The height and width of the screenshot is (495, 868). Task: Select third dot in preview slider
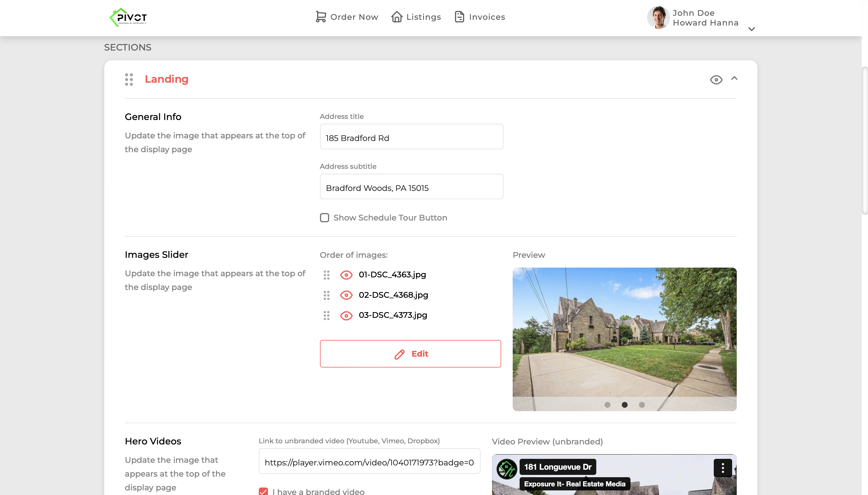pos(642,405)
